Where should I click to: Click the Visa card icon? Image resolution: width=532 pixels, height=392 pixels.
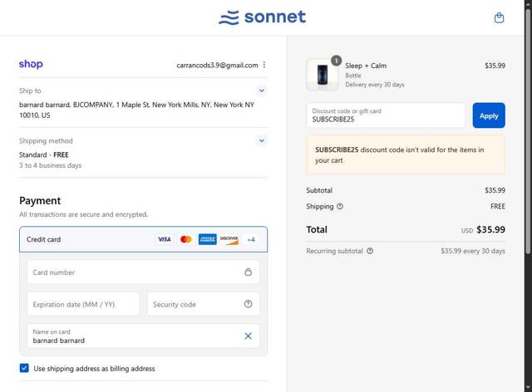click(165, 239)
